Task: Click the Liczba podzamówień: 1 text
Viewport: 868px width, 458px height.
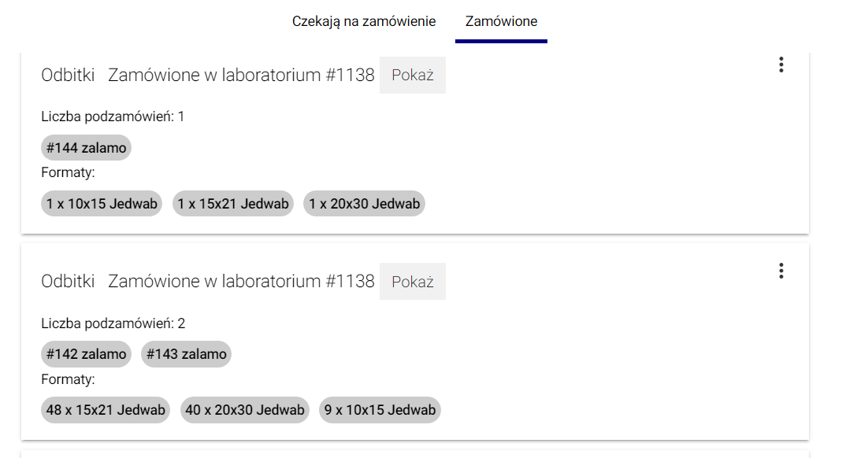Action: click(x=113, y=116)
